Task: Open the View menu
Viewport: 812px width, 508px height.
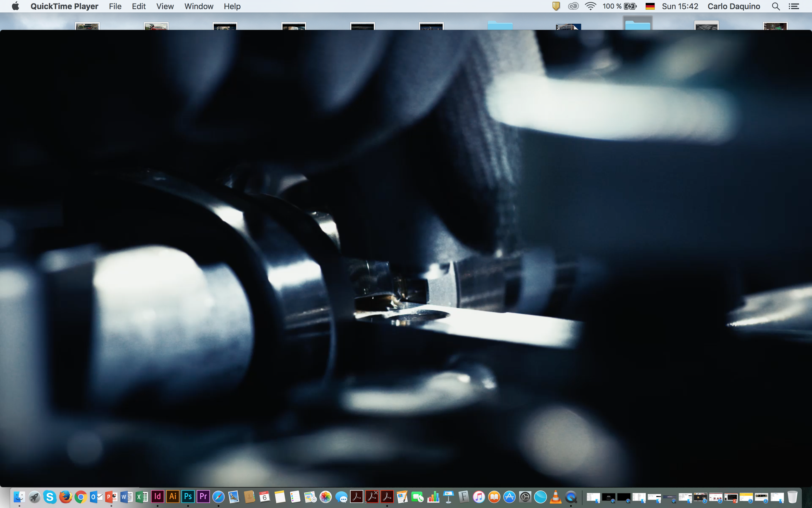Action: pyautogui.click(x=165, y=7)
